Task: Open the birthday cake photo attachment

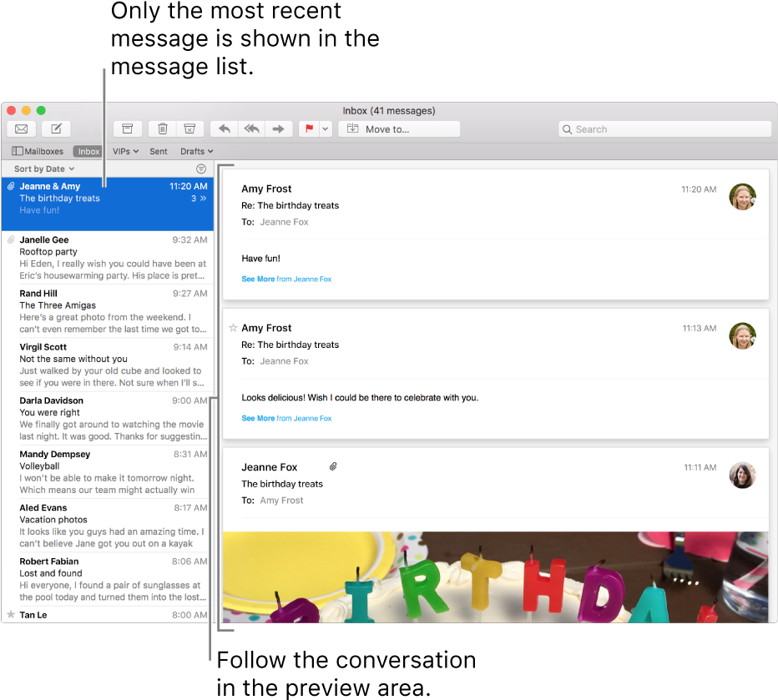Action: pyautogui.click(x=496, y=577)
